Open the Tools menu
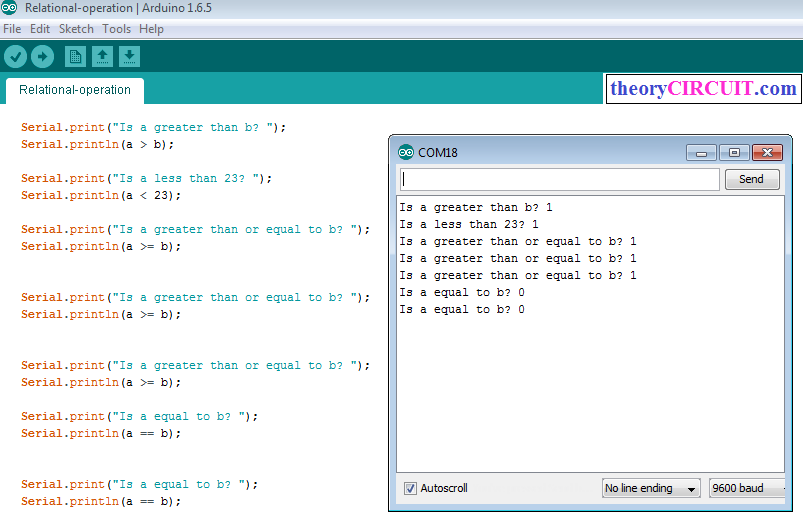Screen dimensions: 803x521 116,29
